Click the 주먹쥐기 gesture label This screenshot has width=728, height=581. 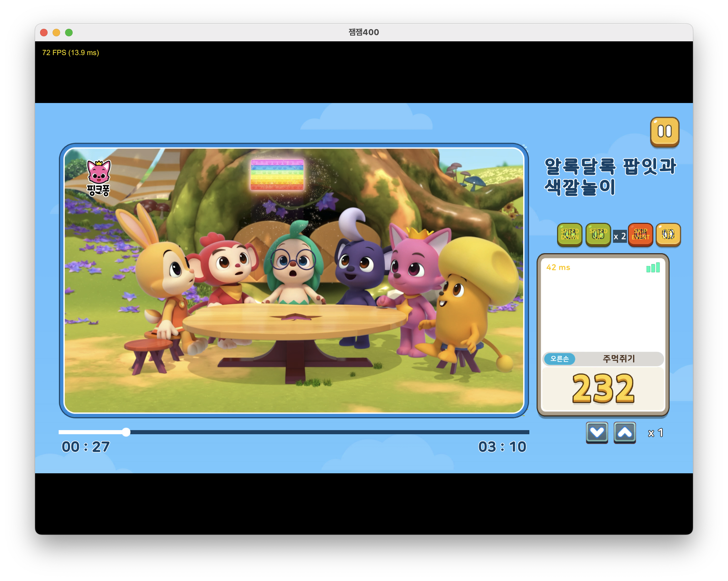coord(618,358)
